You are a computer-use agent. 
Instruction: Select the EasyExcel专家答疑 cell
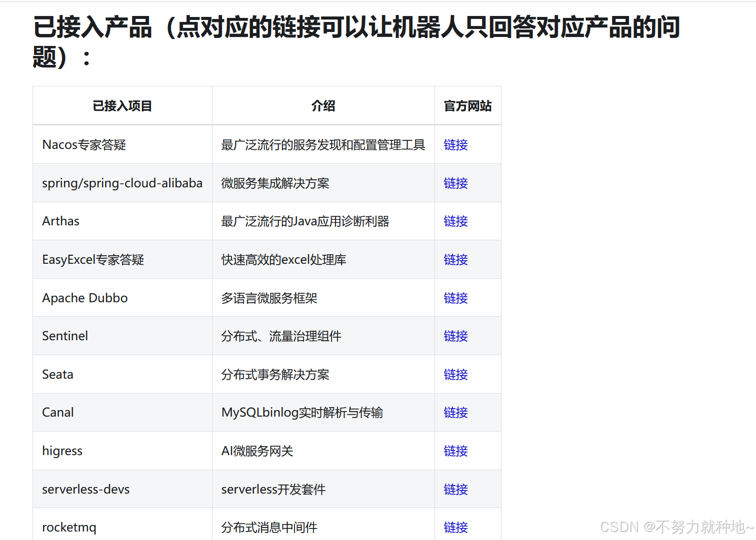(x=122, y=260)
